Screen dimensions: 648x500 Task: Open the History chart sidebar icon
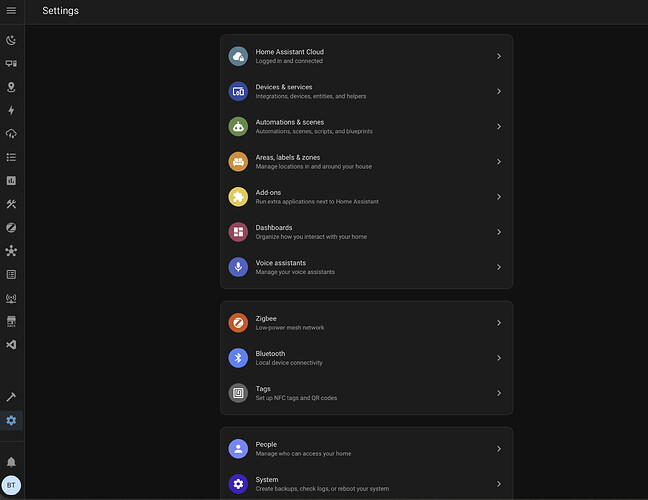pyautogui.click(x=11, y=181)
